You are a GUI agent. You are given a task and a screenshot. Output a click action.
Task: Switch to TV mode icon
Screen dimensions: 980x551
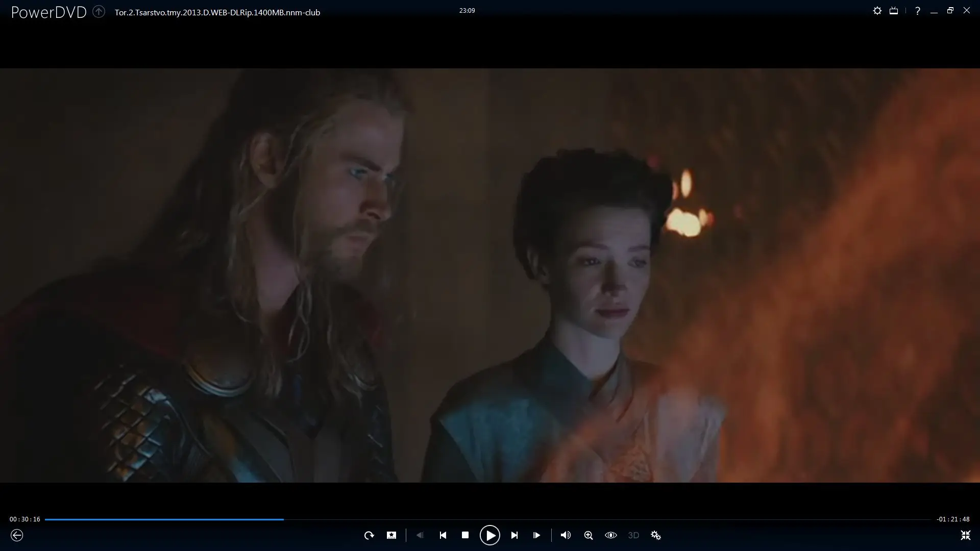tap(894, 11)
